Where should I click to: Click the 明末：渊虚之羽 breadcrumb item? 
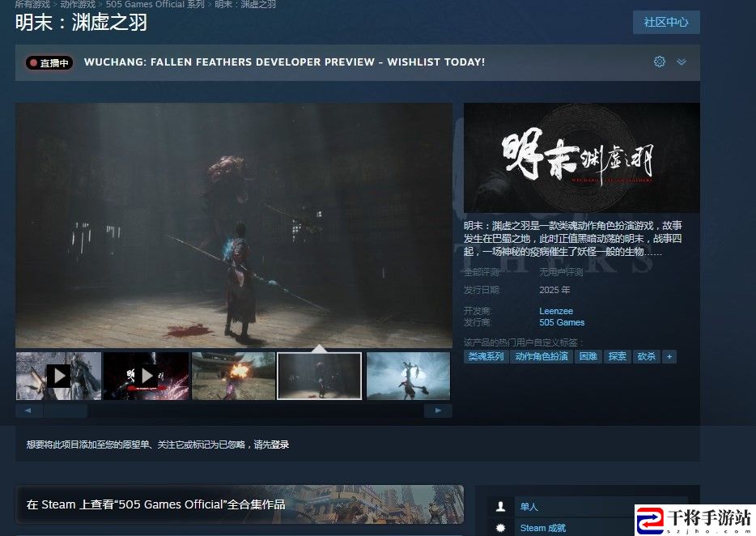click(245, 4)
